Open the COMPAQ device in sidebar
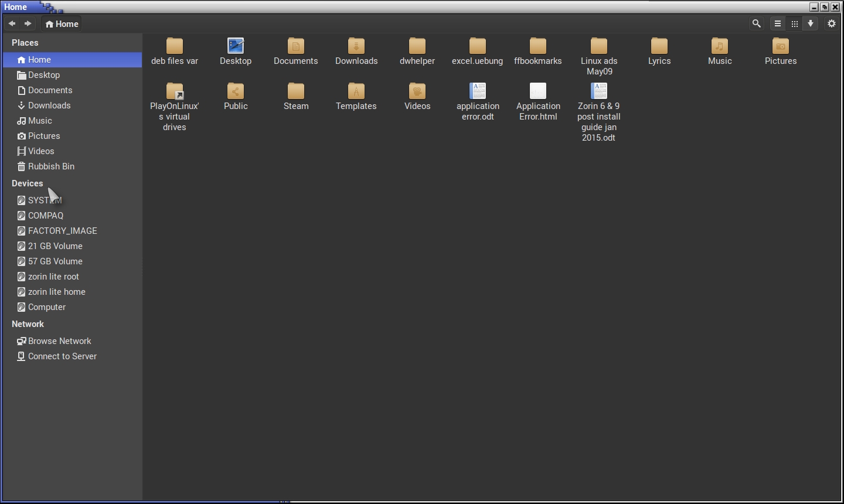844x504 pixels. click(x=46, y=216)
